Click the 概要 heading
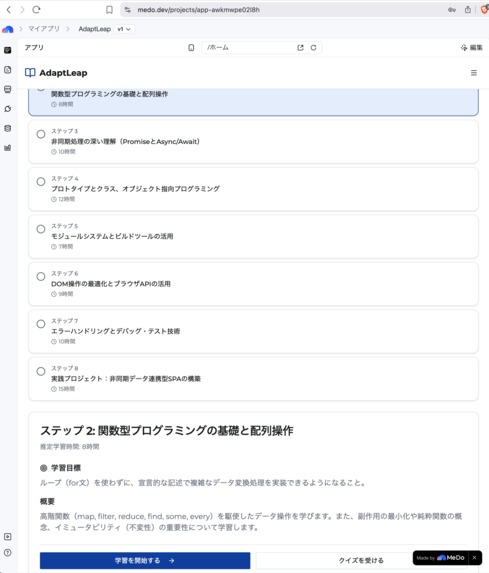This screenshot has height=573, width=489. 47,501
